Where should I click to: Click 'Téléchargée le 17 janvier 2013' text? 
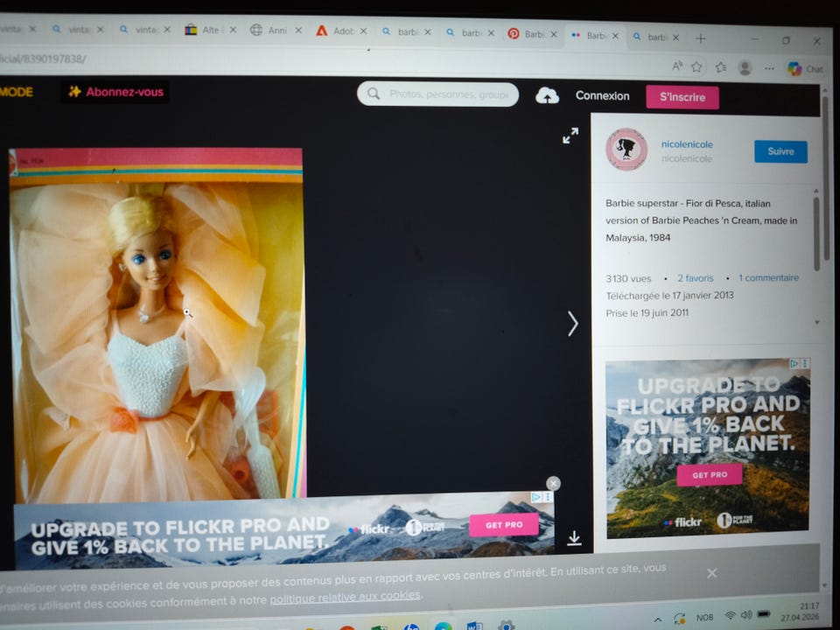669,295
